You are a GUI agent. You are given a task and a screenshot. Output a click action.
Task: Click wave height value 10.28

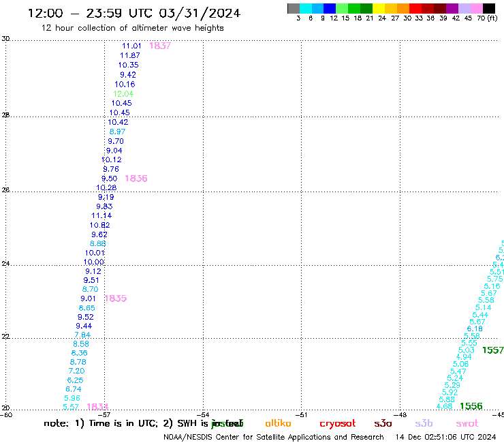pyautogui.click(x=106, y=187)
